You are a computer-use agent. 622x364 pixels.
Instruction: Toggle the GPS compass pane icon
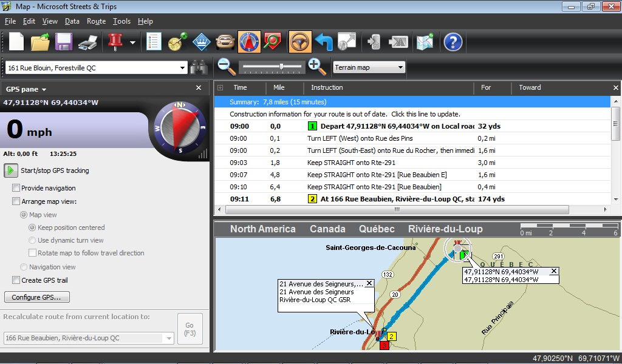pyautogui.click(x=249, y=42)
